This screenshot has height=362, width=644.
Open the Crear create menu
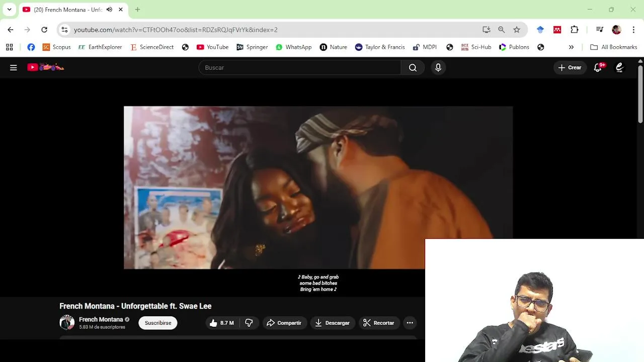click(570, 67)
